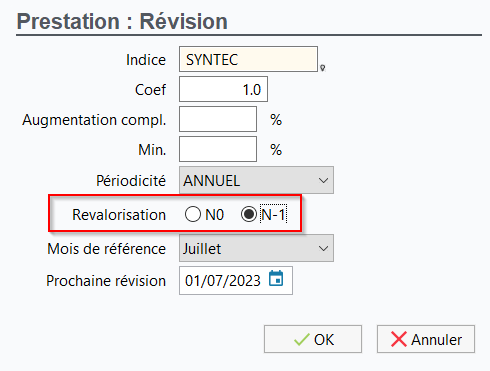
Task: Focus the Augmentation compl. percentage field
Action: click(218, 119)
